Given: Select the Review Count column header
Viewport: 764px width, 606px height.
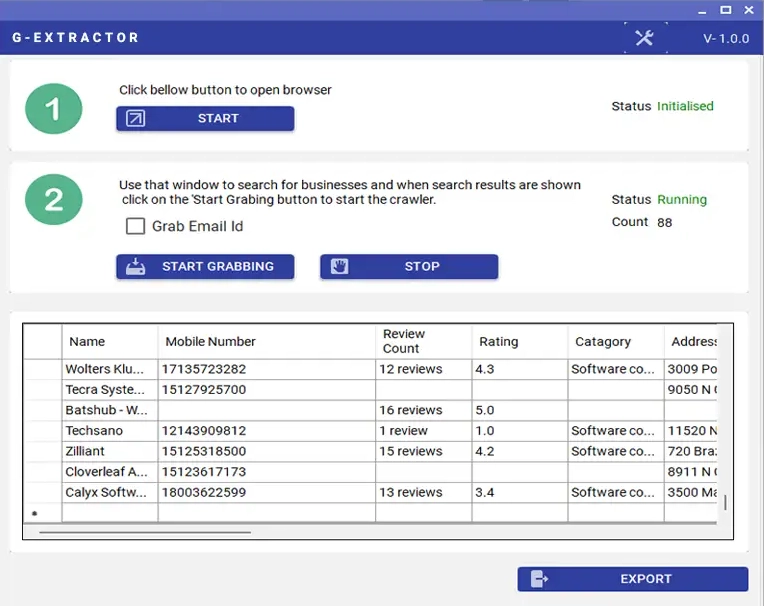Looking at the screenshot, I should (423, 341).
